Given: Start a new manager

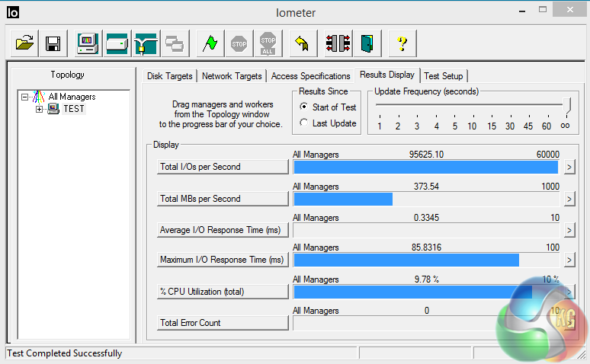Looking at the screenshot, I should [x=88, y=43].
